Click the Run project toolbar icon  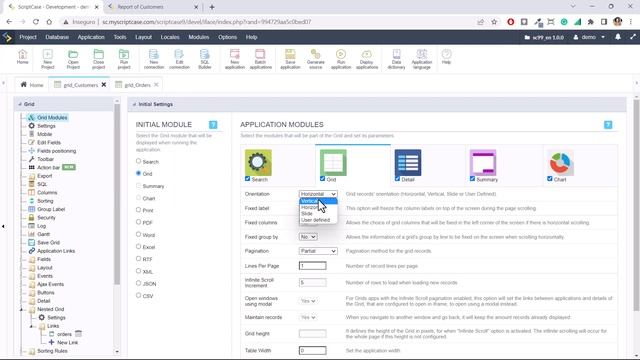pyautogui.click(x=124, y=59)
